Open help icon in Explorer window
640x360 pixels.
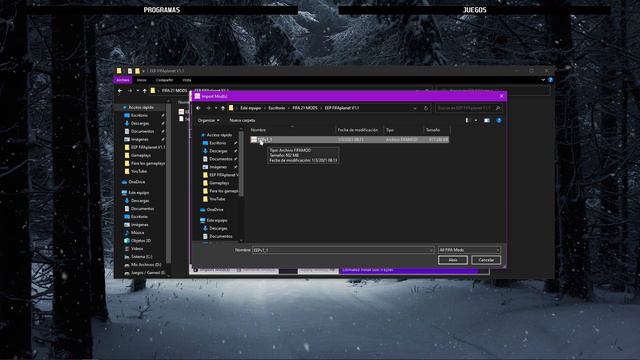coord(550,80)
